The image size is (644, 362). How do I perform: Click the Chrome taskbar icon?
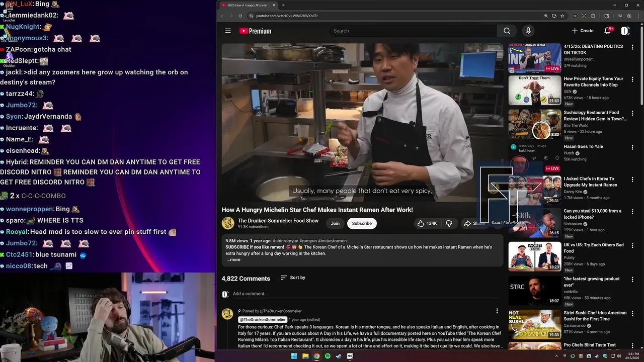tap(316, 356)
